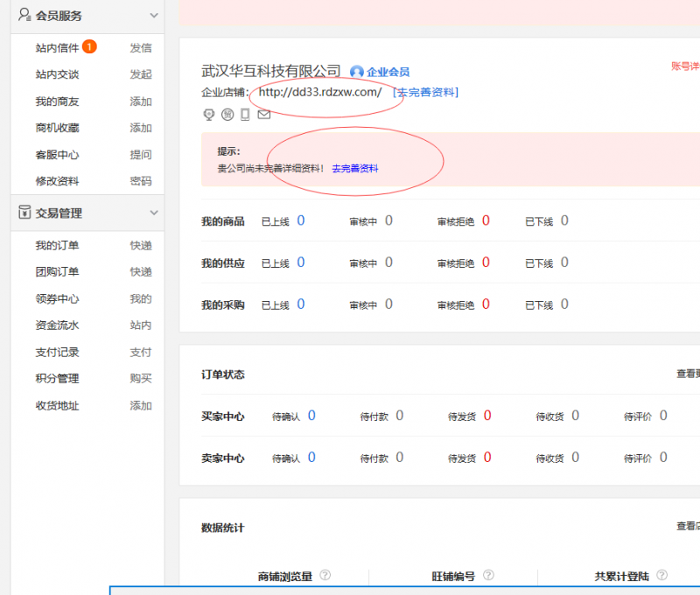
Task: Open 我的订单 in the sidebar
Action: click(57, 246)
